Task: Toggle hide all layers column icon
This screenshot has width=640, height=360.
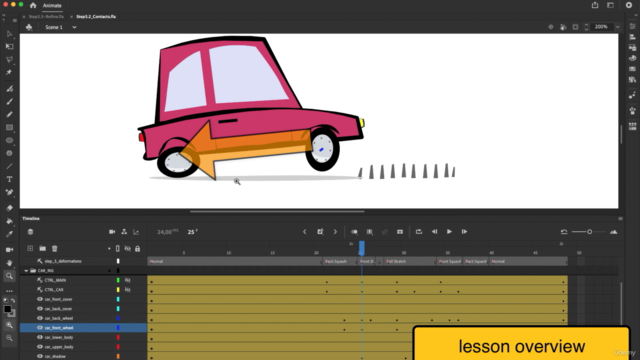Action: pos(127,249)
